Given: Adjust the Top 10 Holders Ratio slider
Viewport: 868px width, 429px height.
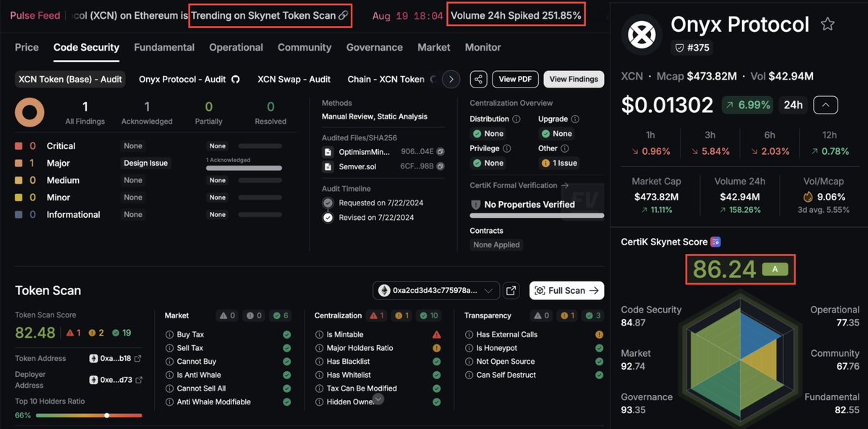Looking at the screenshot, I should (106, 415).
